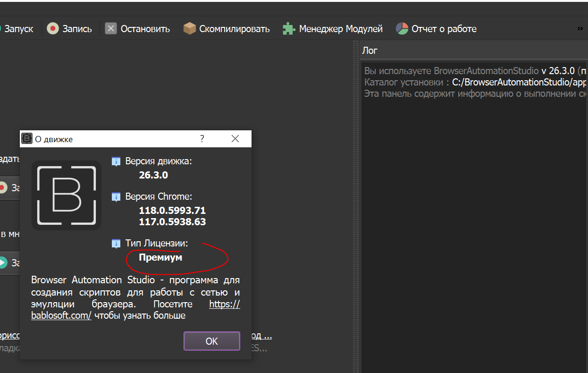
Task: Click inside the log text area
Action: coord(472,212)
